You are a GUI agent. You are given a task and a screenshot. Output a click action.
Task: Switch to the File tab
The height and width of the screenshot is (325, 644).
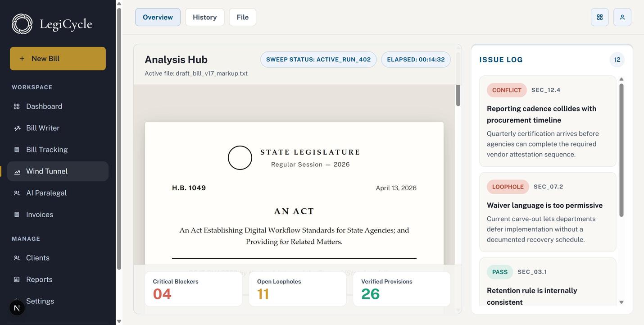(x=243, y=17)
